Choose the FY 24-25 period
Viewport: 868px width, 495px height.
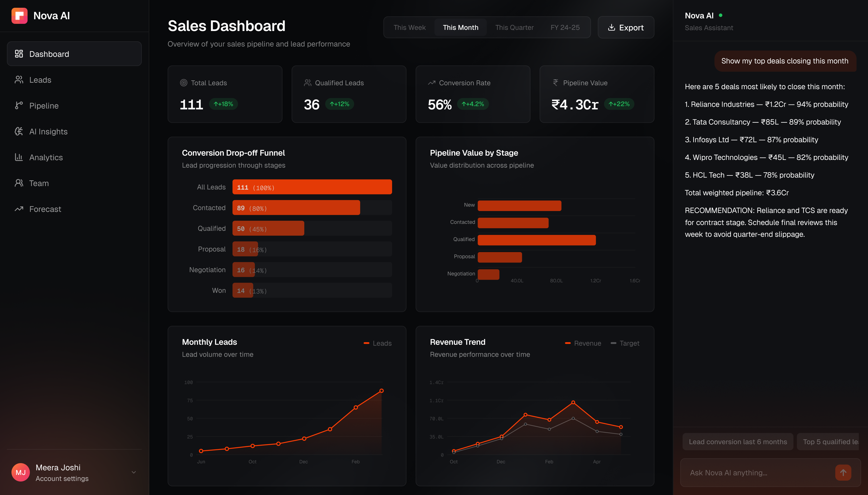[x=565, y=28]
